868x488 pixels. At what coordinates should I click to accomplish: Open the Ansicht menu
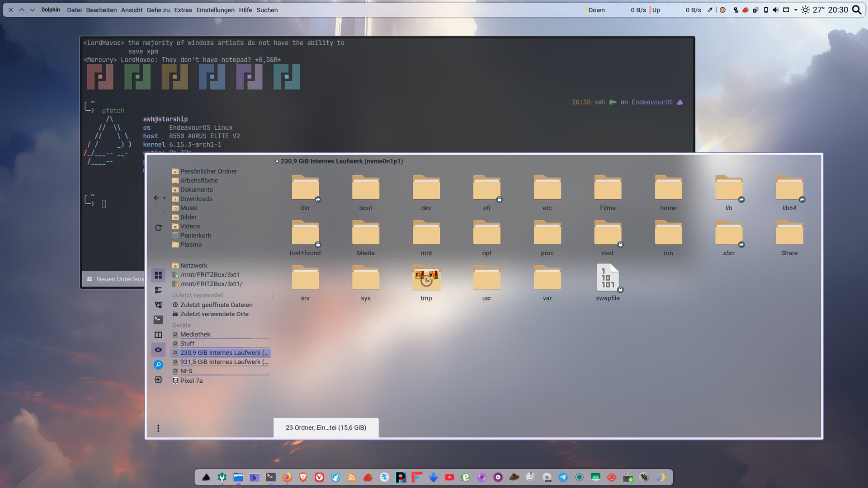point(132,10)
